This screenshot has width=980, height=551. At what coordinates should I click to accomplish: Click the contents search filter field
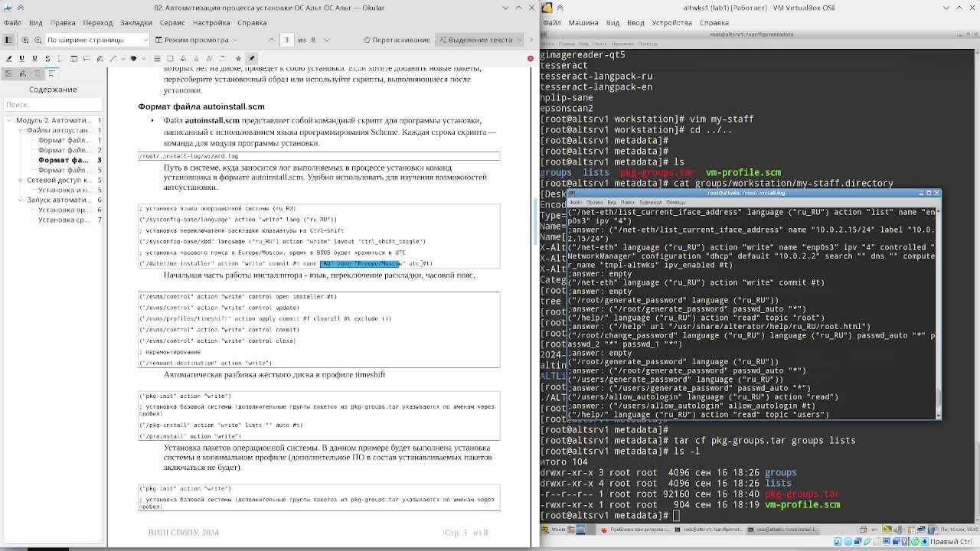(53, 104)
